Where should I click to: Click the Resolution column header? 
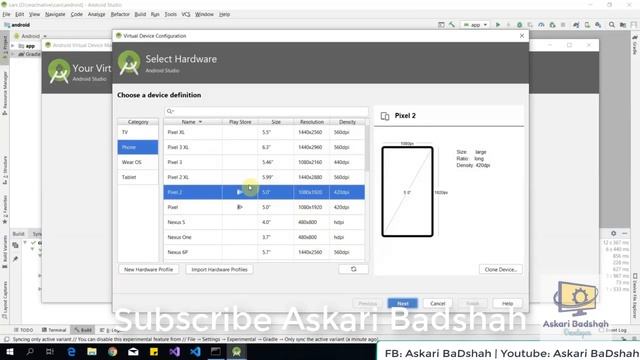(x=311, y=122)
